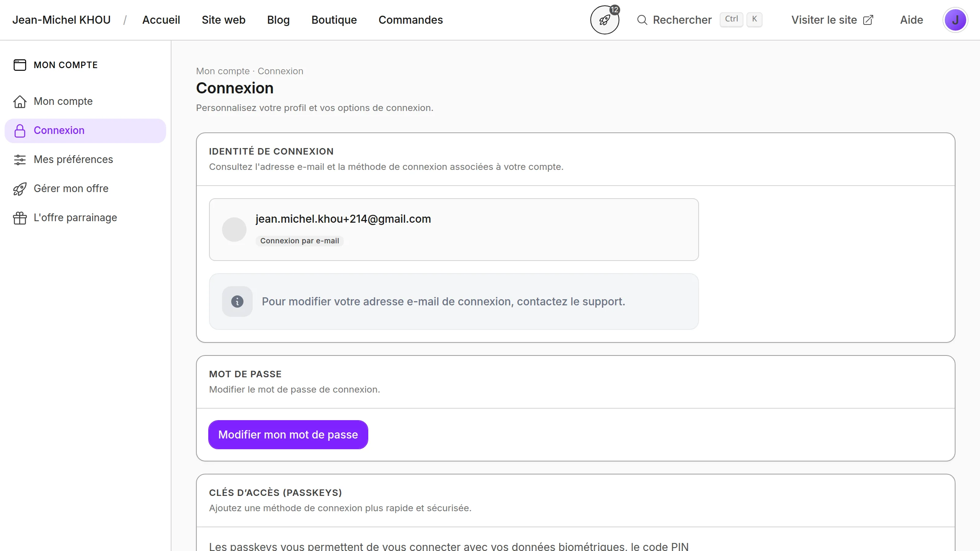Switch to the Boutique section
980x551 pixels.
(x=334, y=20)
